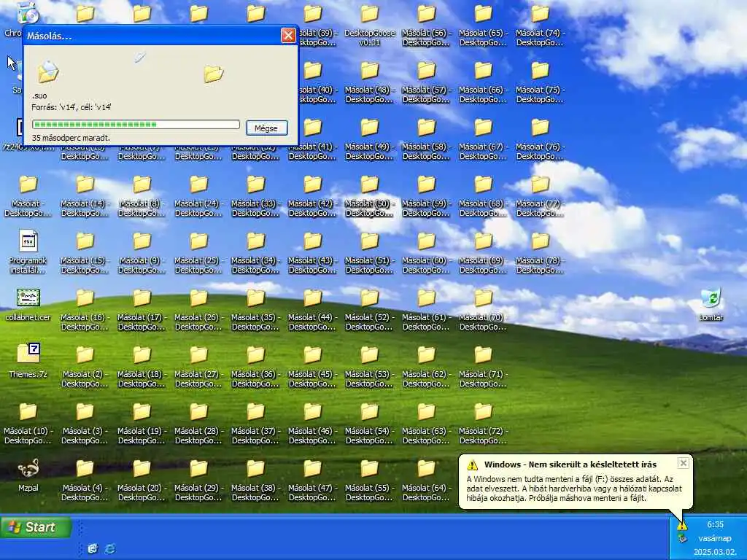Select the Másolat (74) folder
Viewport: 747px width, 560px height.
point(541,24)
